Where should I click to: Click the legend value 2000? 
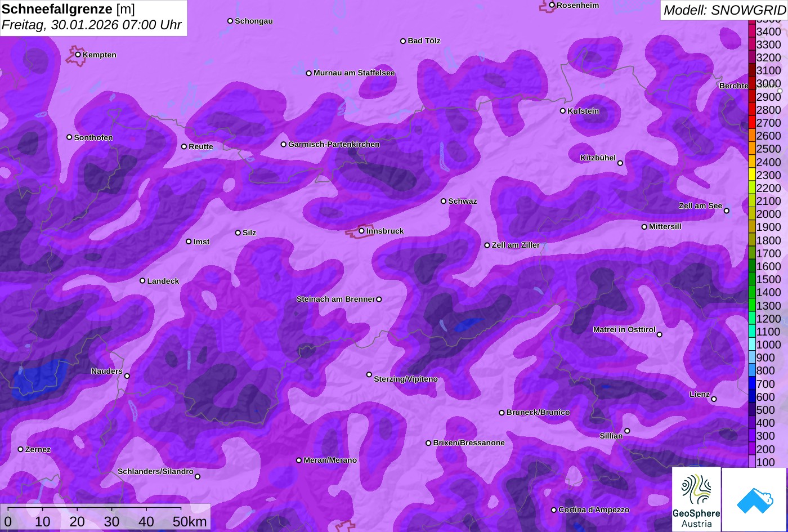769,214
